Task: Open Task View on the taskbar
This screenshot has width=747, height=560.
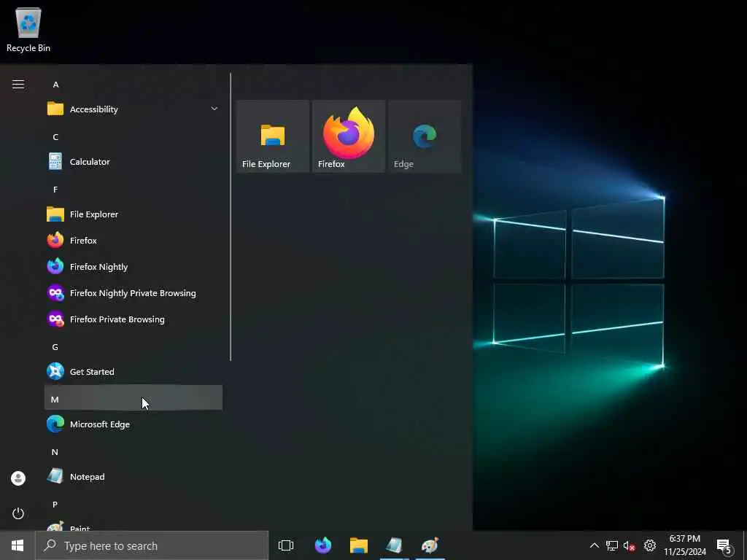Action: [286, 545]
